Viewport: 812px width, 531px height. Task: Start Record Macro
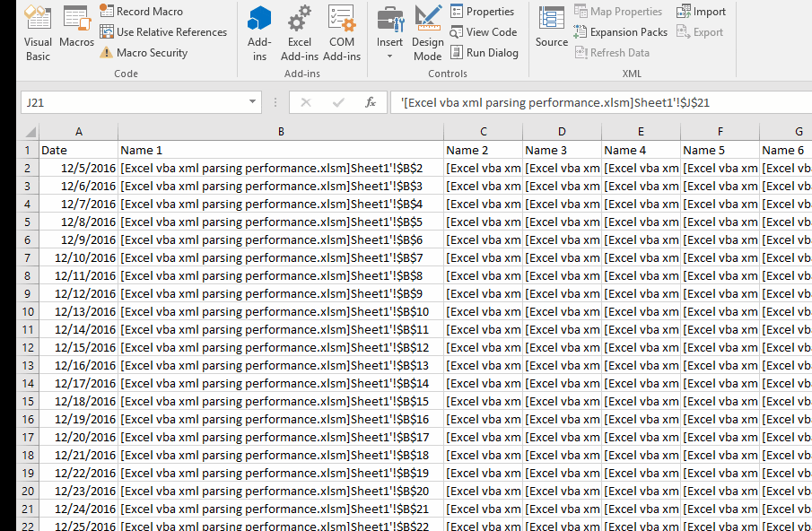pos(142,11)
